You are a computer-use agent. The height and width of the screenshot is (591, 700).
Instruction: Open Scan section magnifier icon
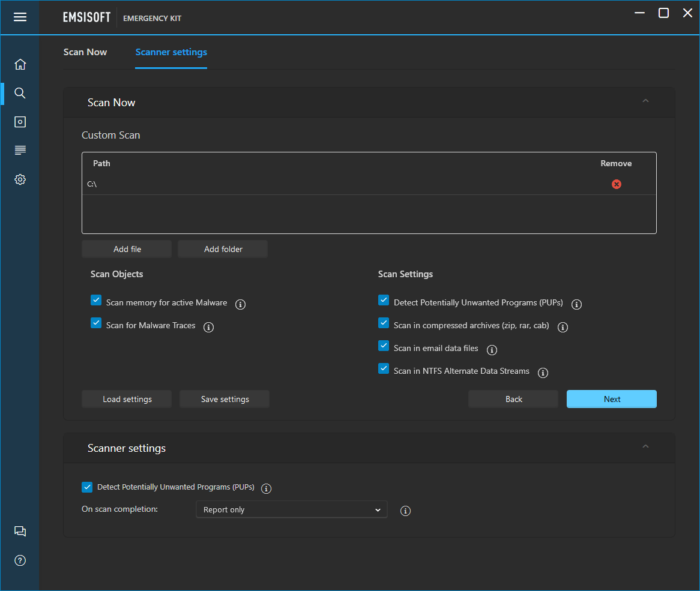click(x=20, y=93)
